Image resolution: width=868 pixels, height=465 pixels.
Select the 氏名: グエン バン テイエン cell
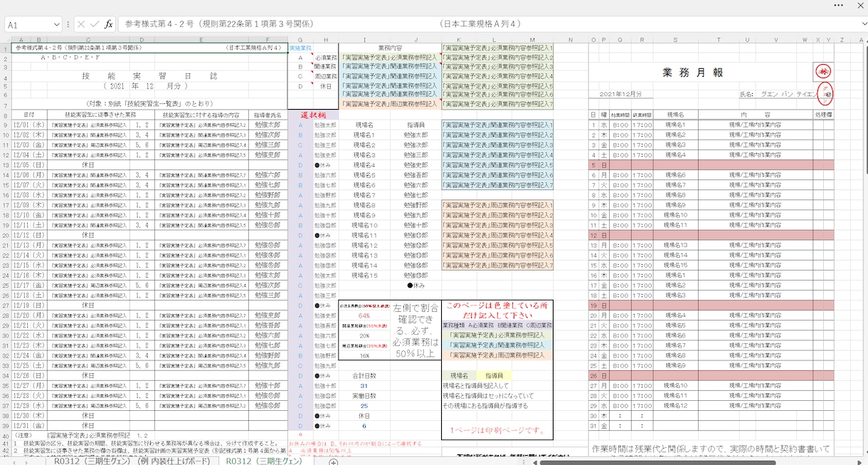point(778,94)
